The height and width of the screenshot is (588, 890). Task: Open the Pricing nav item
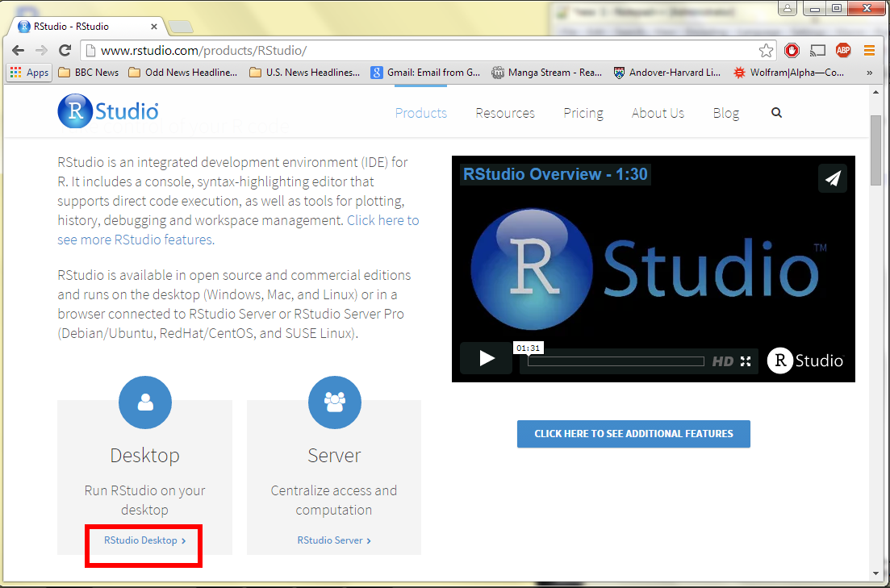pos(583,113)
